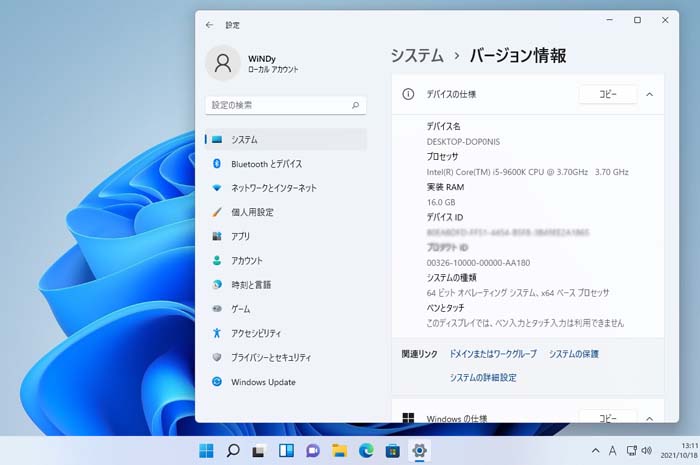The height and width of the screenshot is (465, 700).
Task: Select the device name DESKTOP-DOP0NIS
Action: (463, 142)
